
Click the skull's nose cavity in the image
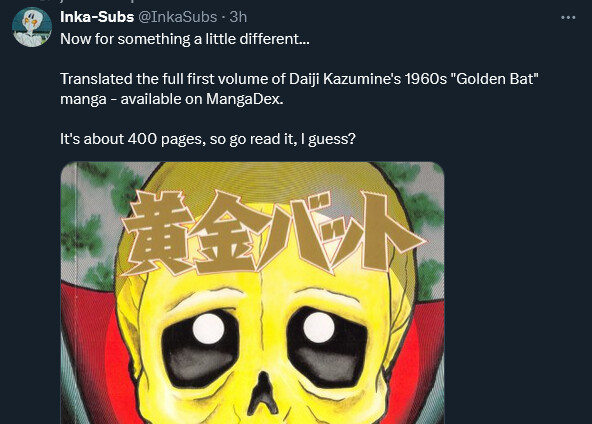(263, 393)
